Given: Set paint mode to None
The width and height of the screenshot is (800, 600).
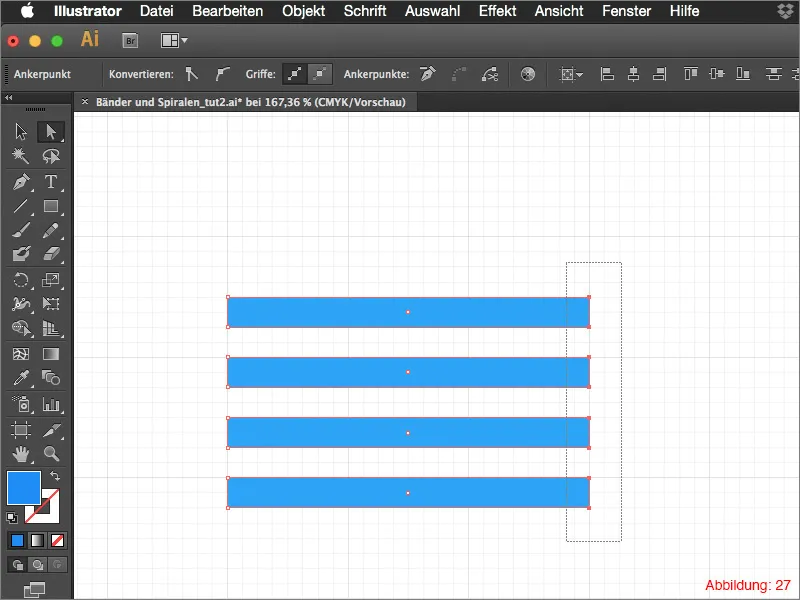Looking at the screenshot, I should 57,540.
